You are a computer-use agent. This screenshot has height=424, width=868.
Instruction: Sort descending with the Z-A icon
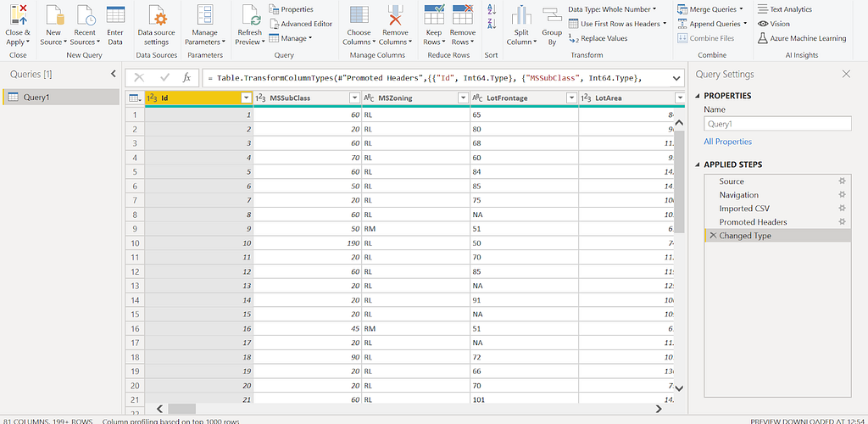491,23
